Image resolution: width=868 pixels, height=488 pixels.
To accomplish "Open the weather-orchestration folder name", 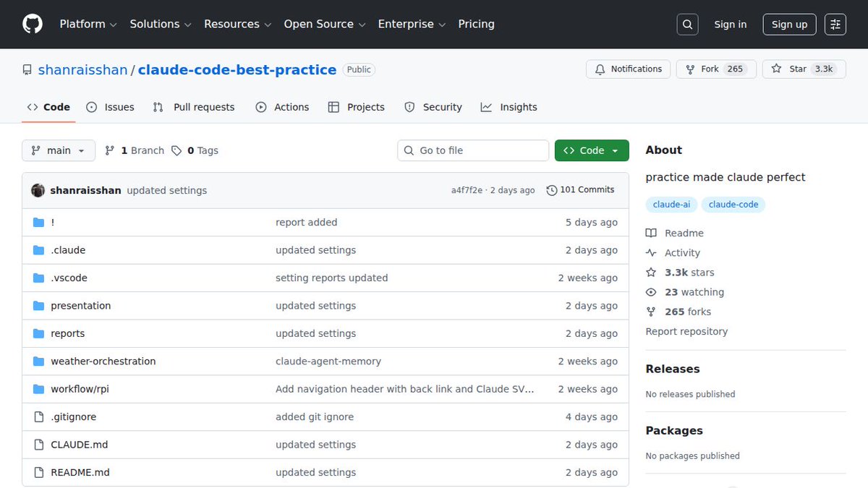I will [x=103, y=361].
